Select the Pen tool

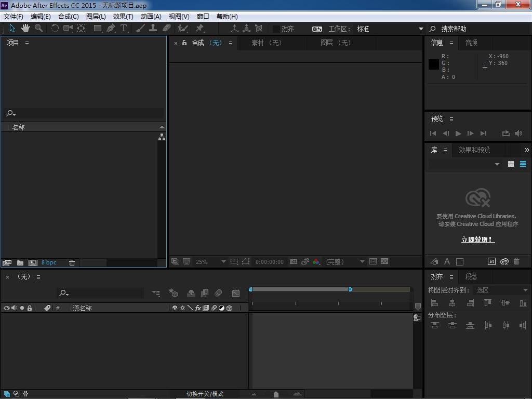pos(111,29)
